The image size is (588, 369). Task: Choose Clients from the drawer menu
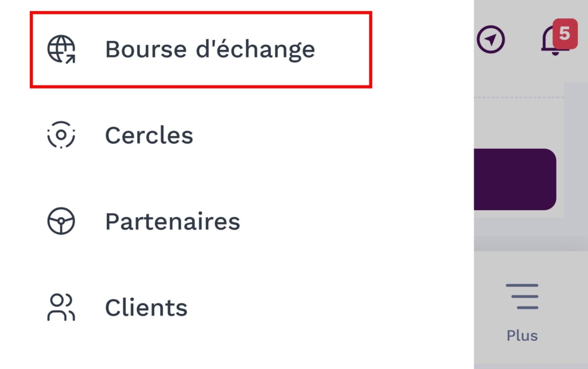point(146,308)
